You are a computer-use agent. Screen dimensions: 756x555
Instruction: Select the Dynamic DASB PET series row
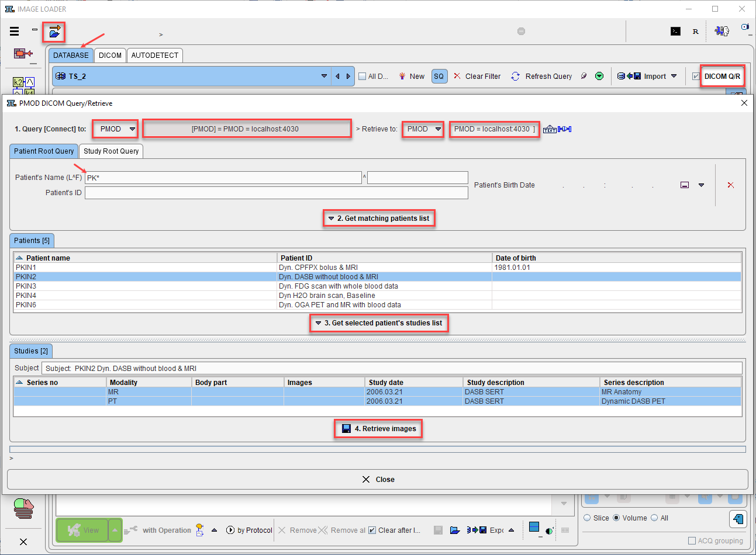pyautogui.click(x=378, y=401)
